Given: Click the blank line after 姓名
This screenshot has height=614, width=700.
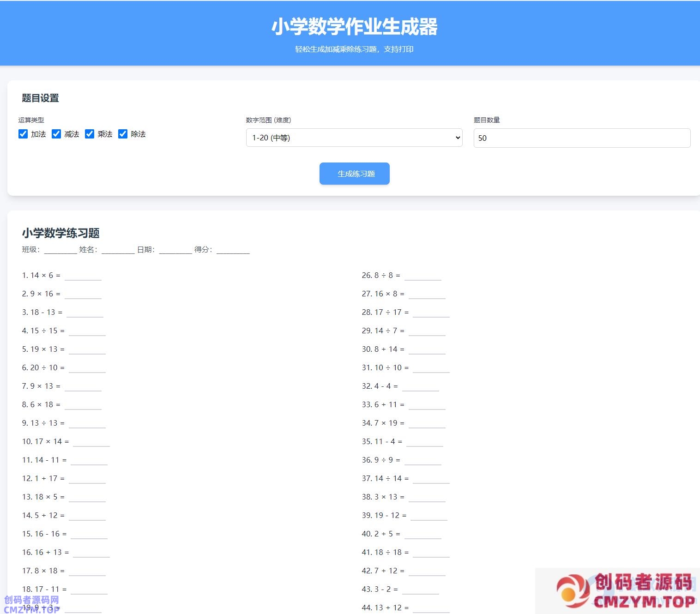Looking at the screenshot, I should (118, 250).
